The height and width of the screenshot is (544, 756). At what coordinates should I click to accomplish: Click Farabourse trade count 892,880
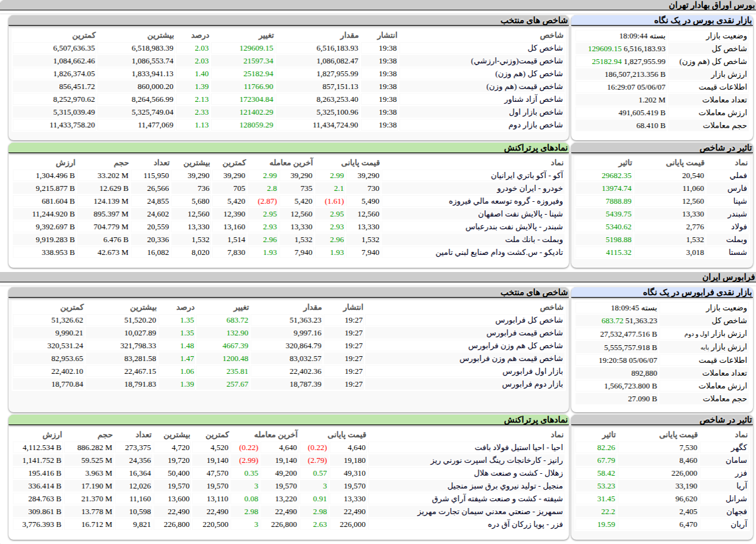(644, 373)
